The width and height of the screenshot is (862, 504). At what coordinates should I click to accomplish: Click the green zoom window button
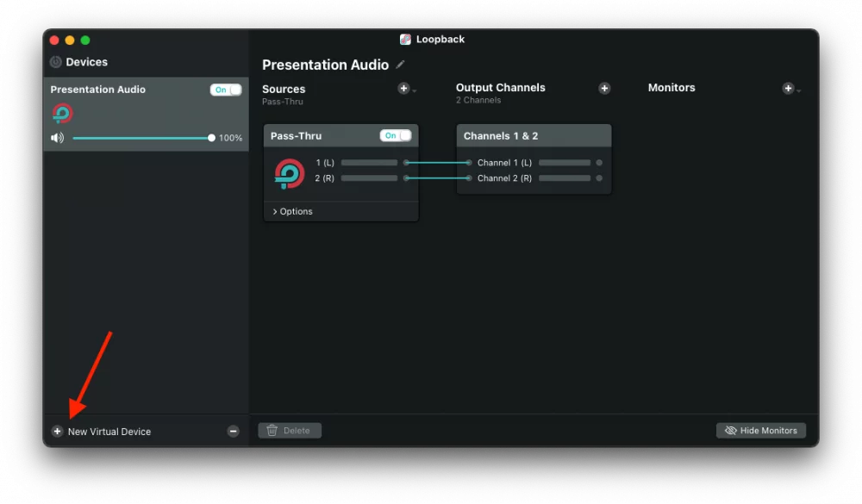coord(85,40)
